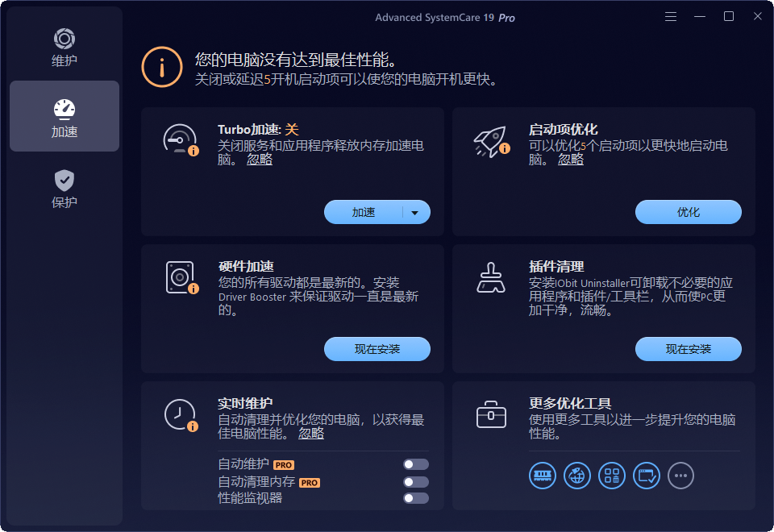Open the hamburger menu in the title bar

coord(670,15)
